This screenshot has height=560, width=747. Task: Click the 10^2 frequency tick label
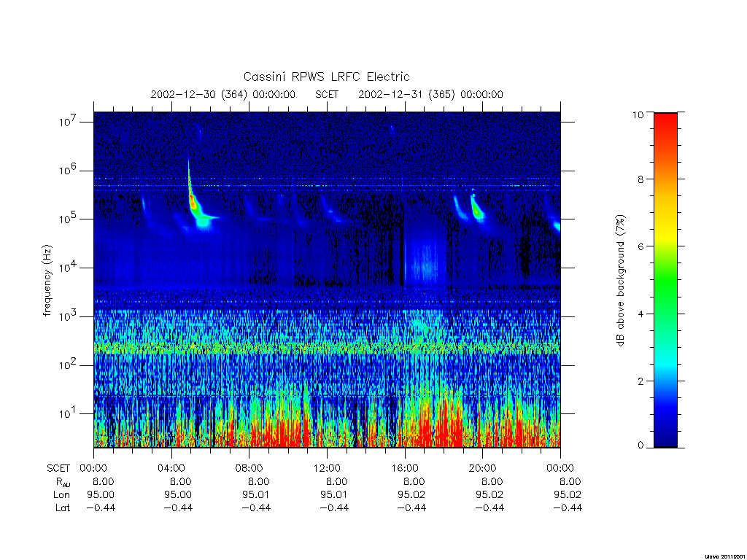69,365
